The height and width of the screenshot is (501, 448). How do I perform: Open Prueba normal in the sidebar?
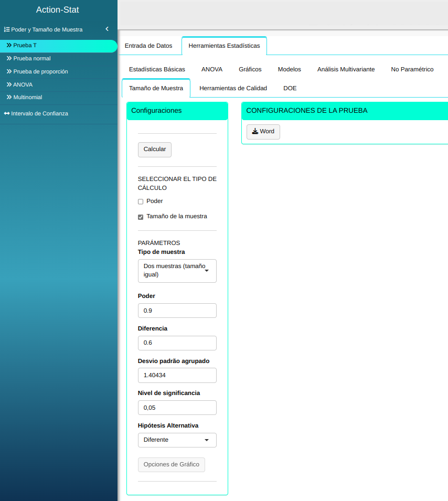(31, 58)
